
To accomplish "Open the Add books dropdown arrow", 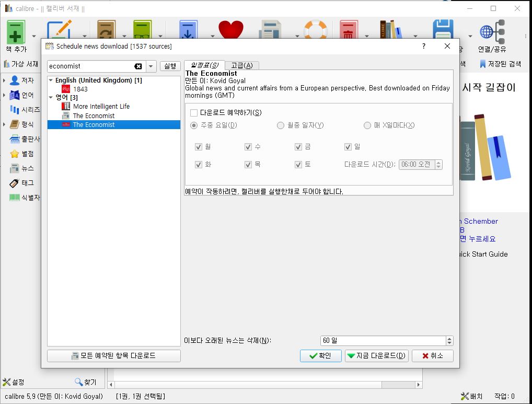I will click(34, 36).
